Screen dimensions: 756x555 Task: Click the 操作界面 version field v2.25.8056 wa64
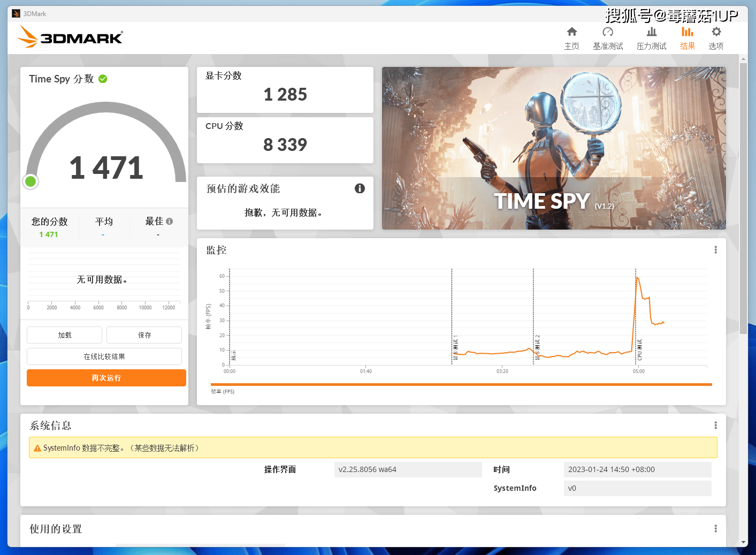[408, 469]
